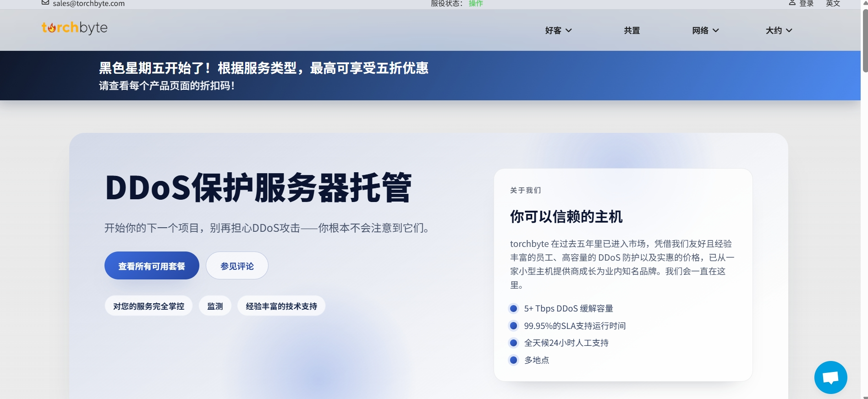
Task: Switch language via 英文
Action: [x=833, y=4]
